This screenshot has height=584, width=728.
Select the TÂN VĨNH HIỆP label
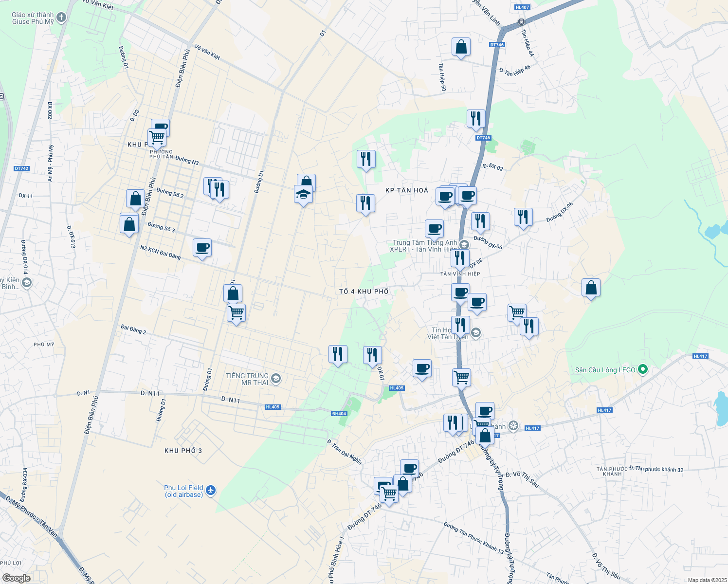pos(460,274)
